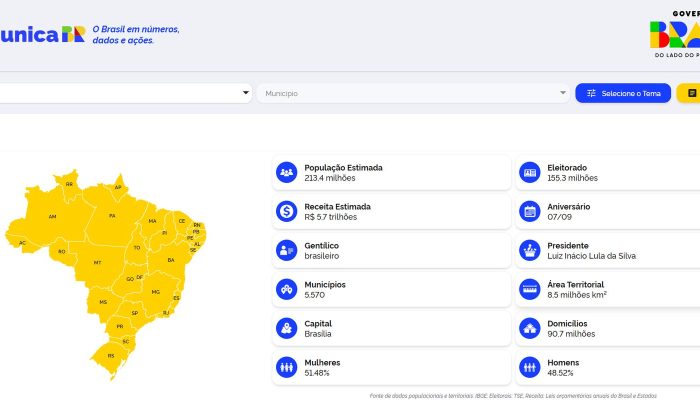The image size is (700, 400).
Task: Expand the state selector dropdown arrow
Action: pyautogui.click(x=246, y=93)
